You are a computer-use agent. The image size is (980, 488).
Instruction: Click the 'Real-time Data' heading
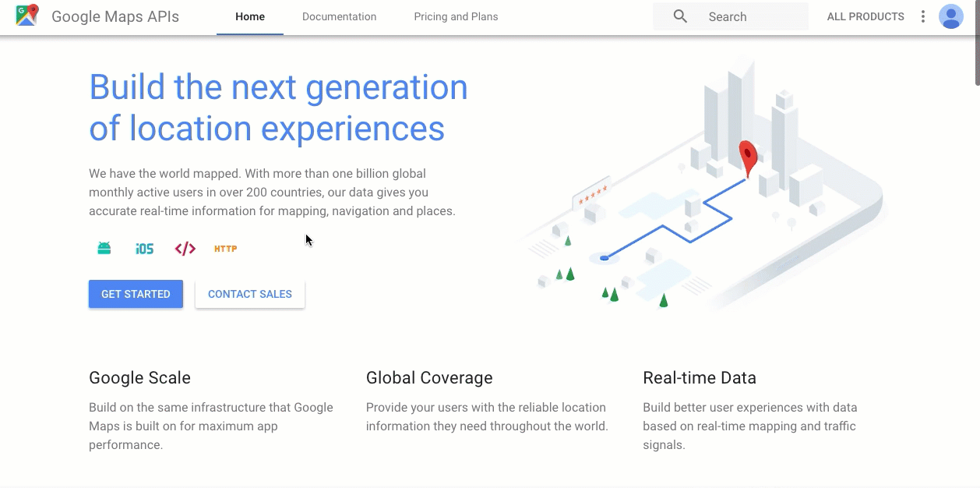(700, 378)
